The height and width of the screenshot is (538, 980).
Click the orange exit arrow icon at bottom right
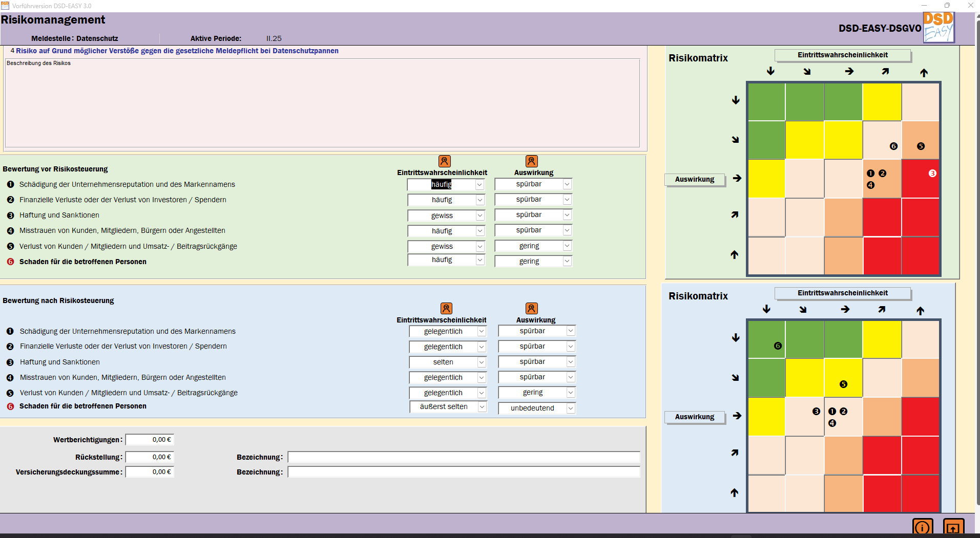click(953, 527)
